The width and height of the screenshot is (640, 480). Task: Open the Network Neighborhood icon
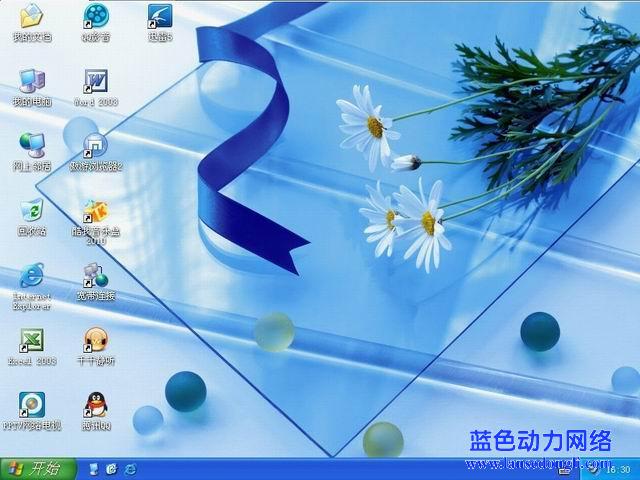(32, 145)
